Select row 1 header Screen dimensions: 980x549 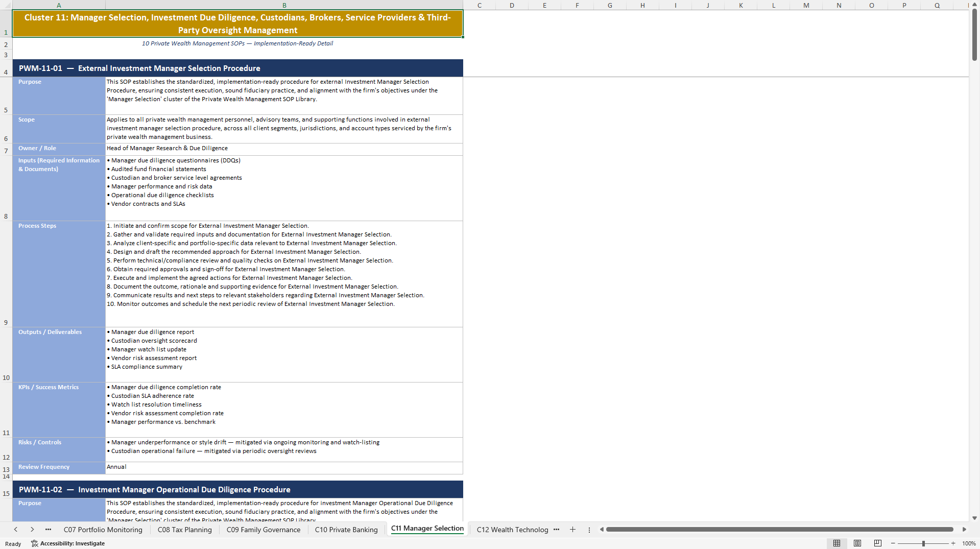[6, 23]
